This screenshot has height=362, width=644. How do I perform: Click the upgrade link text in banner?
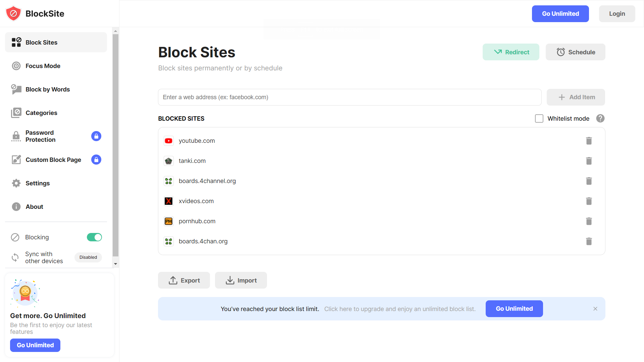[x=400, y=309]
